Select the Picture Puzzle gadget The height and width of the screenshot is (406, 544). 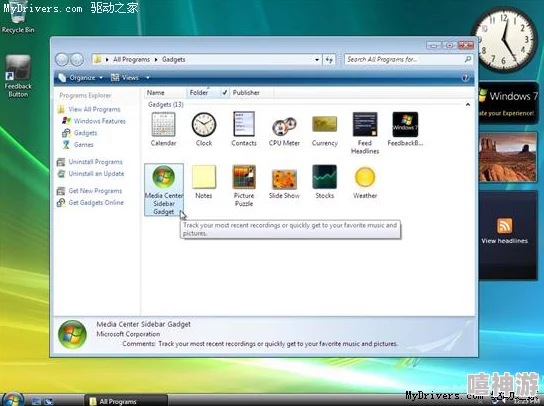pos(244,185)
